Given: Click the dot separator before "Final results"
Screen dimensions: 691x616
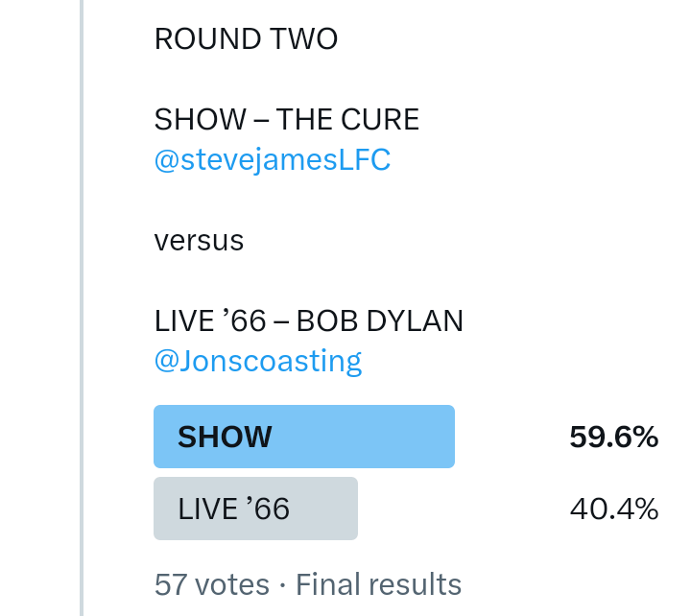Looking at the screenshot, I should [282, 584].
